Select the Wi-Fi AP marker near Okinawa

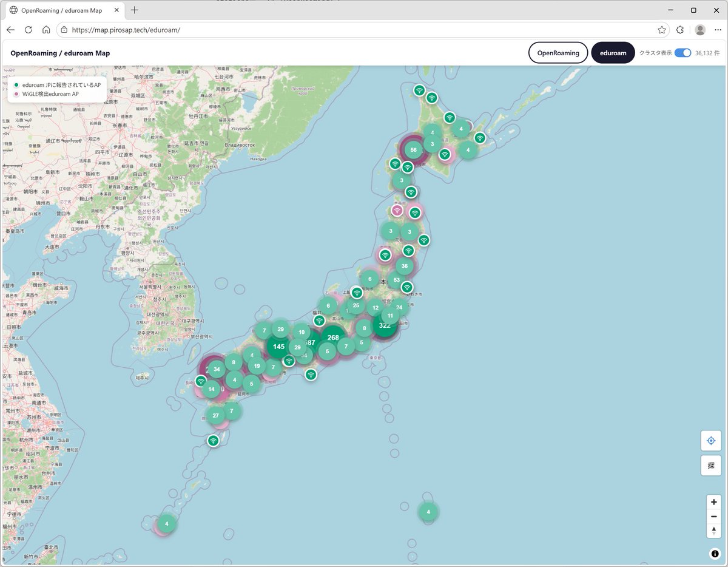click(x=213, y=441)
